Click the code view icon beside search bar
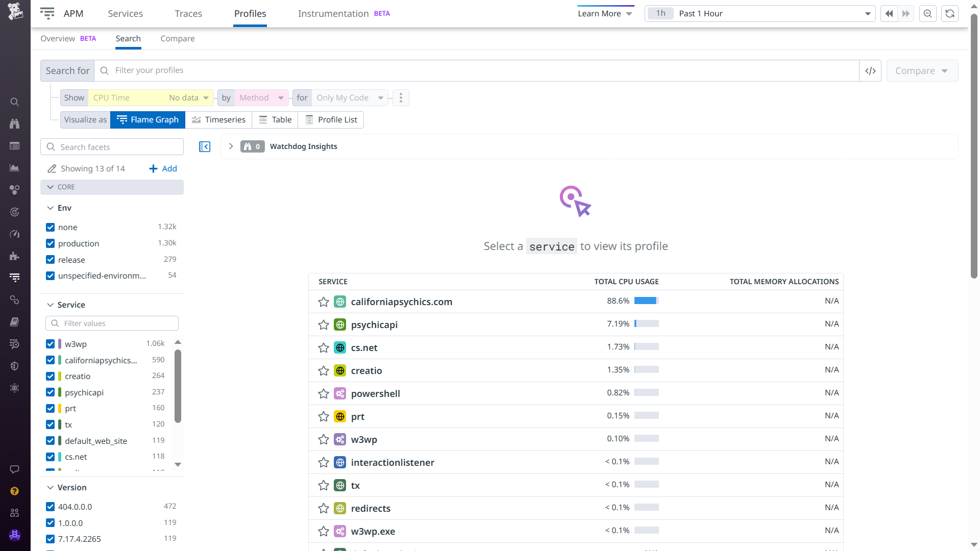 [870, 71]
